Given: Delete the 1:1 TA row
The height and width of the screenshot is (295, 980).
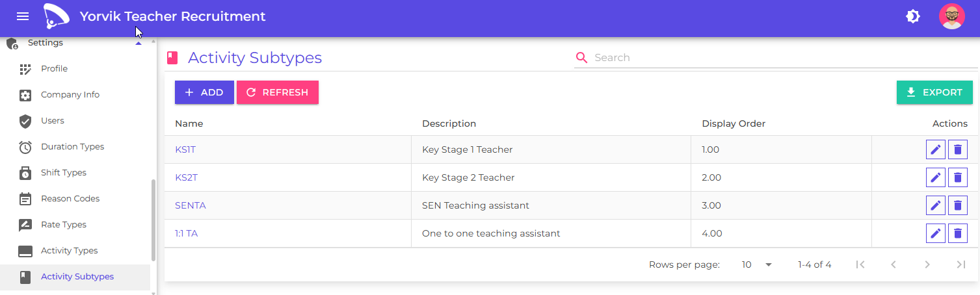Looking at the screenshot, I should click(x=958, y=233).
